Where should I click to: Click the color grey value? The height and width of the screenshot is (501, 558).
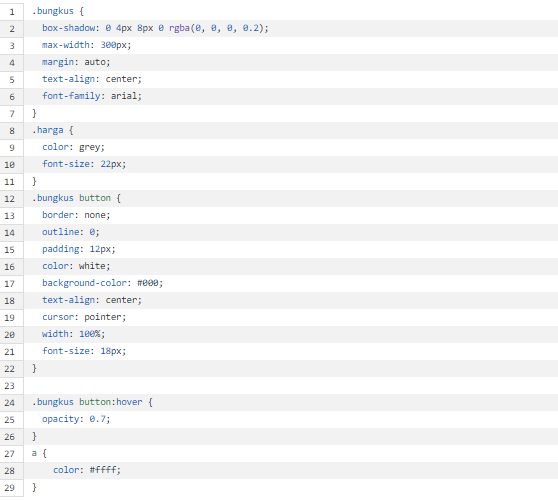90,147
